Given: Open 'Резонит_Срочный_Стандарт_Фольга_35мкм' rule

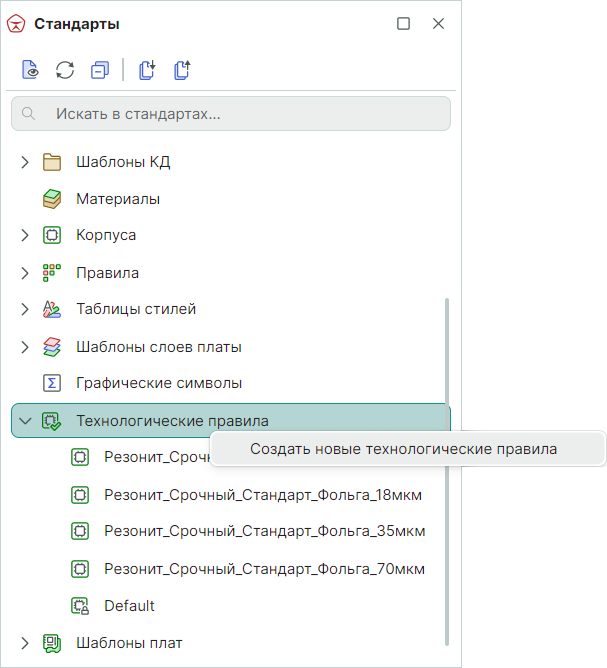Looking at the screenshot, I should pos(264,532).
